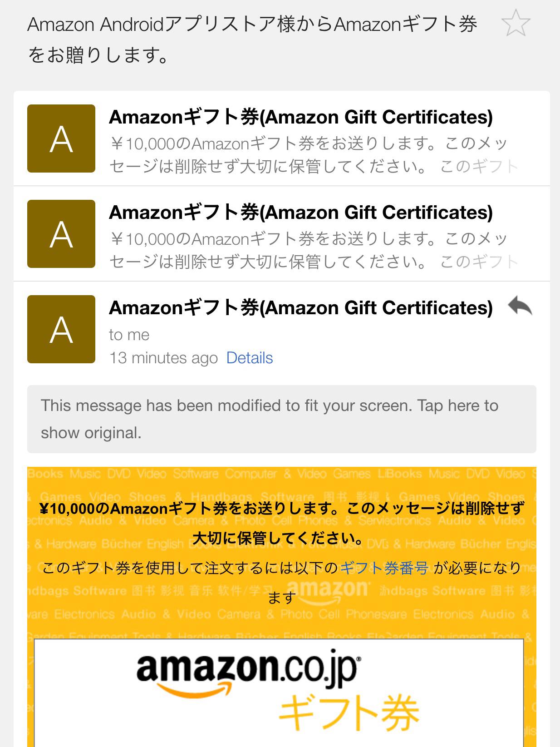Tap second message preview snippet text

click(313, 250)
